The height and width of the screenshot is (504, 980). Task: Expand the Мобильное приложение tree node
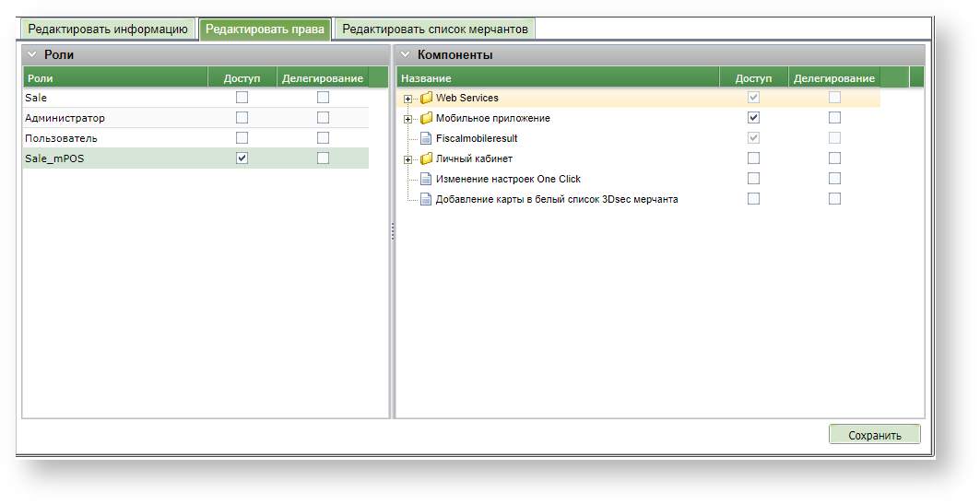click(x=408, y=118)
